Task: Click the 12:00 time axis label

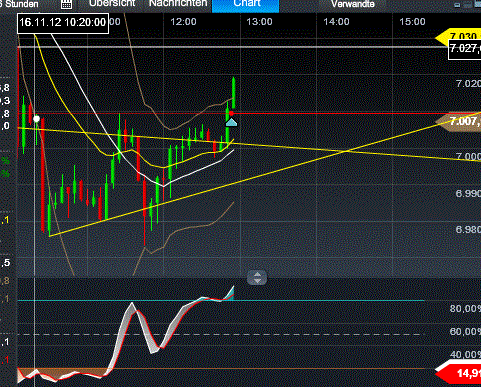Action: pos(183,22)
